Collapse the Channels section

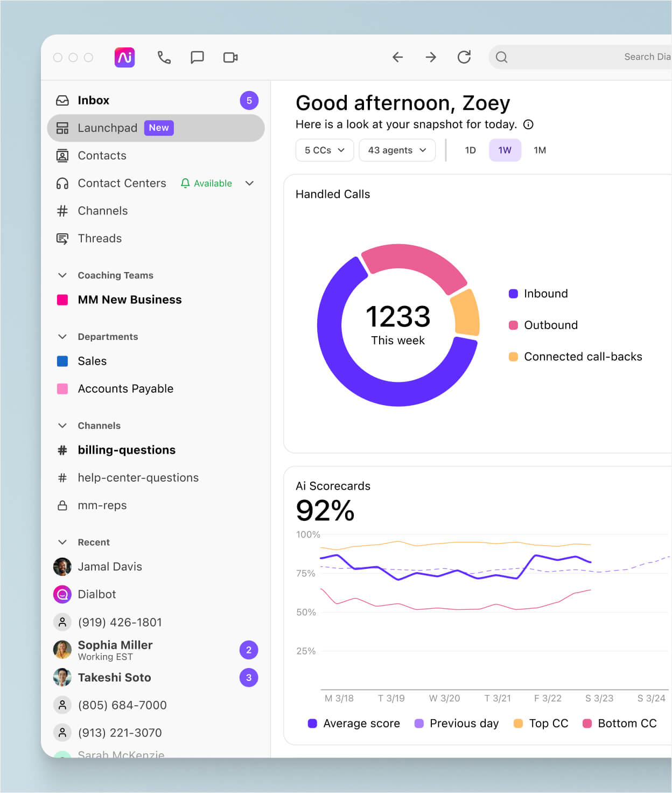tap(62, 425)
